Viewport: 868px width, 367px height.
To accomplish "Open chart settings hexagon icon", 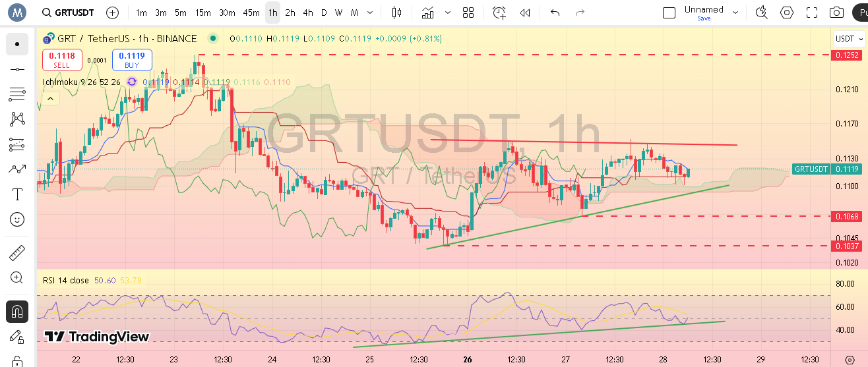I will [786, 13].
